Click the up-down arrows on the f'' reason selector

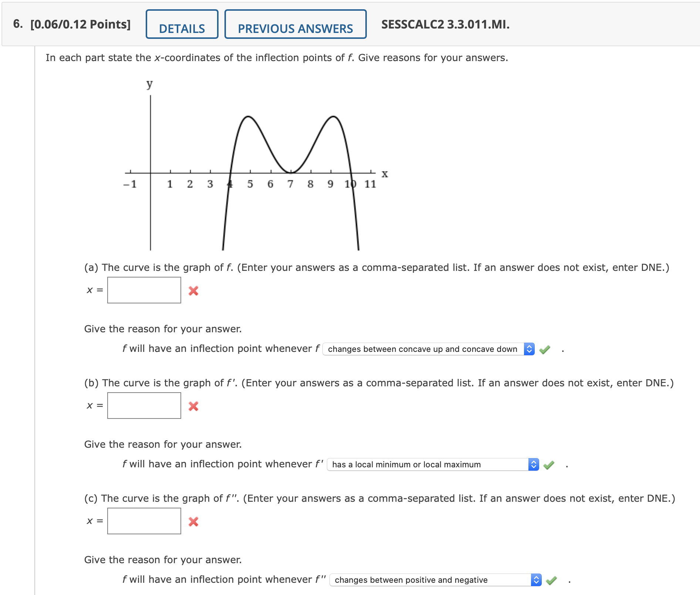click(x=536, y=580)
